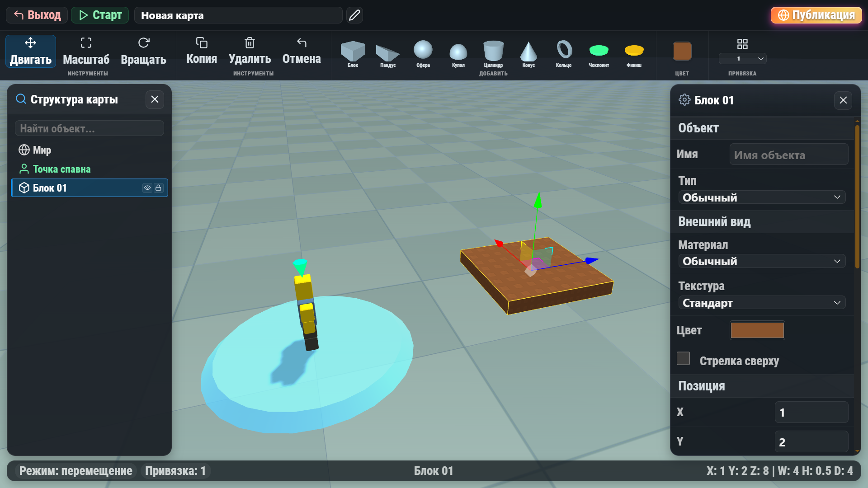
Task: Select the Rotate (Вращать) tool
Action: tap(143, 52)
